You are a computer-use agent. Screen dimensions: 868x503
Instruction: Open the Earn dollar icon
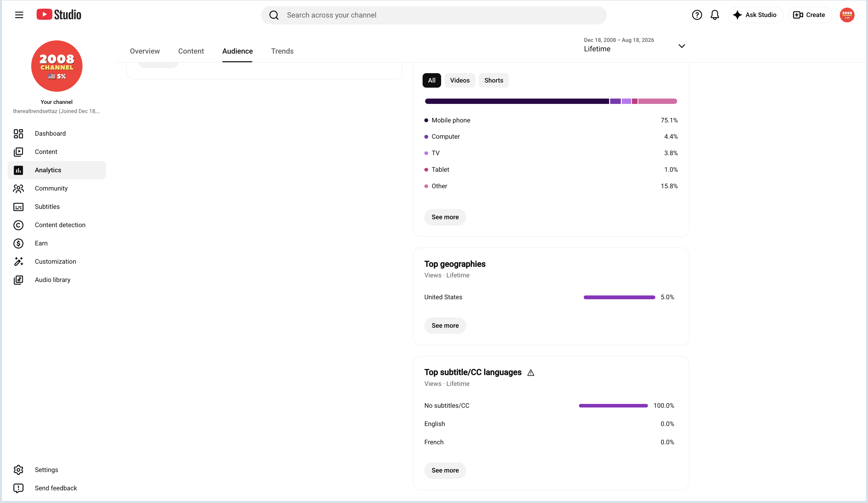(18, 243)
